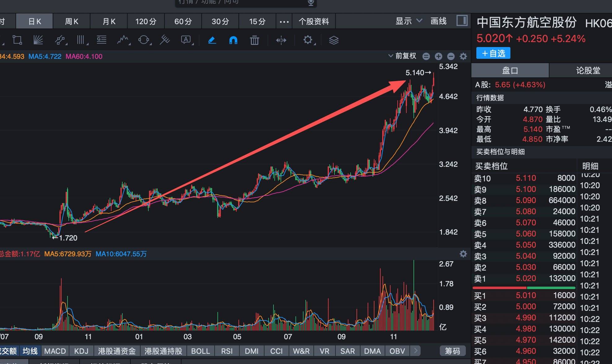Expand the 前复权 adjustment dropdown
Image resolution: width=612 pixels, height=364 pixels.
coord(402,56)
